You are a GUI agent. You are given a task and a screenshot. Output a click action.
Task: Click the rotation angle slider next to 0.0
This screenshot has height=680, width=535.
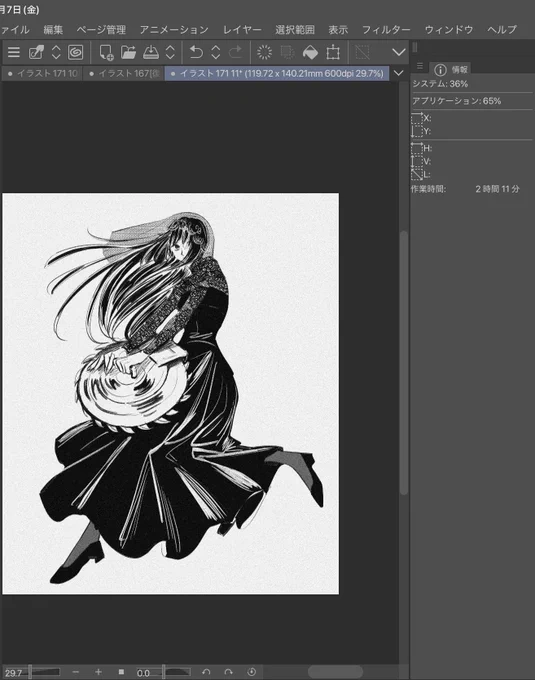coord(176,672)
